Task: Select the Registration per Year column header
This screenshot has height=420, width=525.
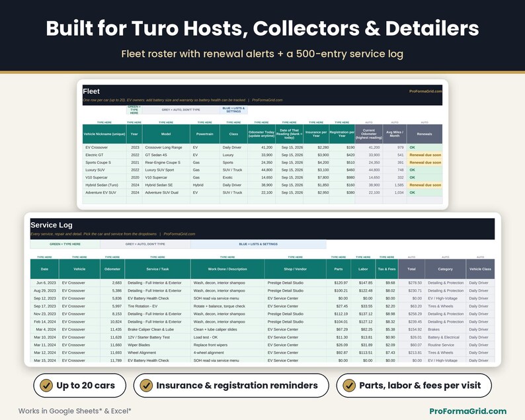Action: (342, 134)
